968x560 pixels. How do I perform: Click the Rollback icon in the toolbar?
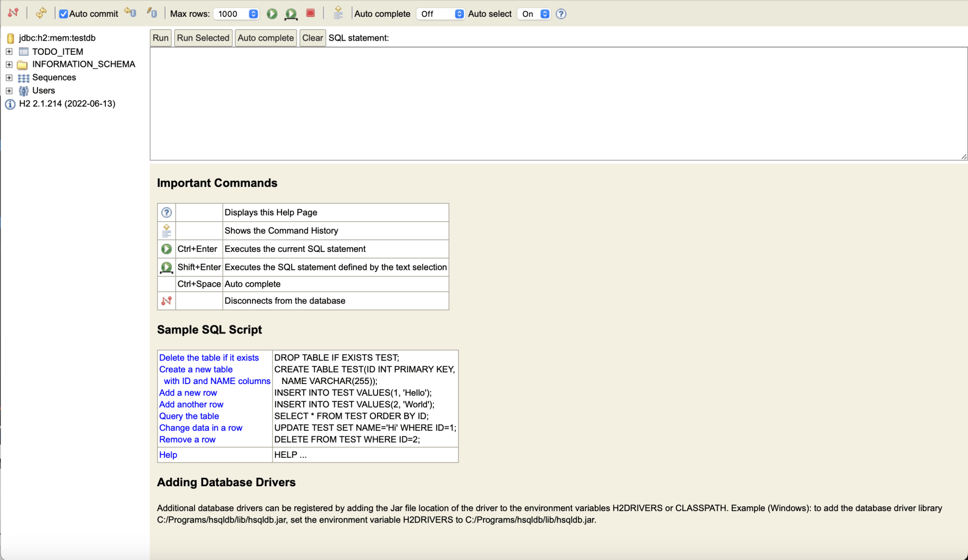coord(130,13)
